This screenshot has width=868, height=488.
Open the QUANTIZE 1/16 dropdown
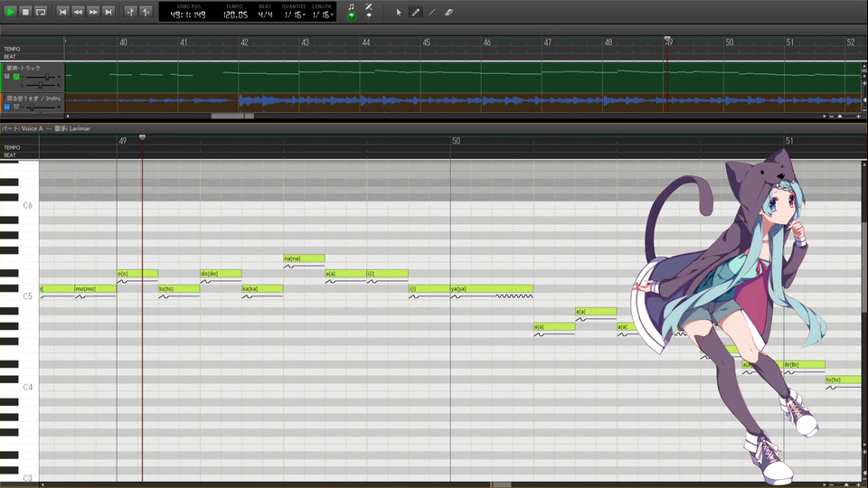[x=295, y=15]
